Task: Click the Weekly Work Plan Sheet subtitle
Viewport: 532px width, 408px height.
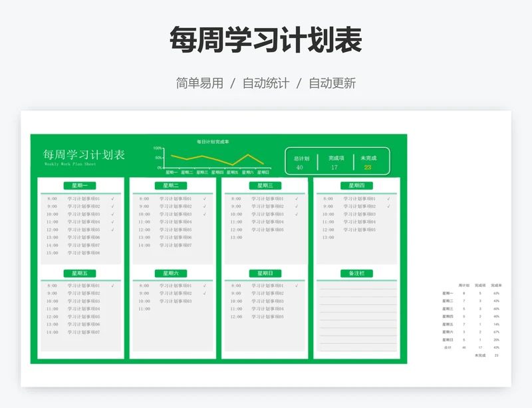Action: [70, 164]
